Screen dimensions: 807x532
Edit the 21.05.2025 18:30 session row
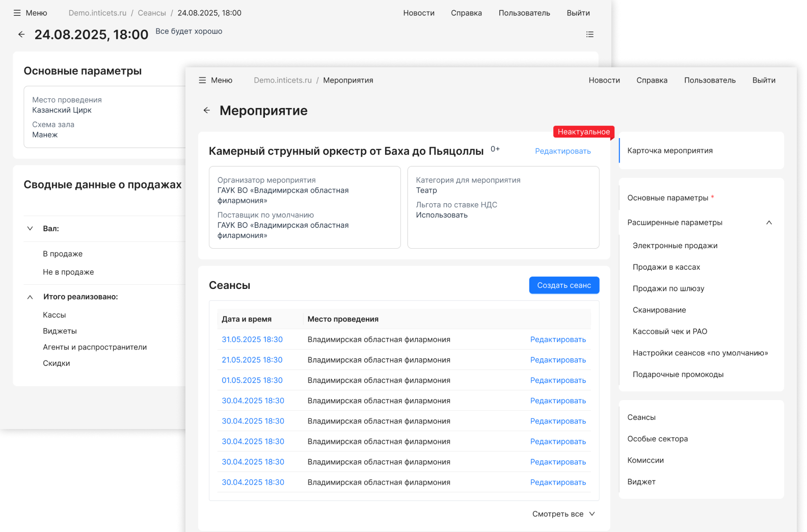[558, 360]
